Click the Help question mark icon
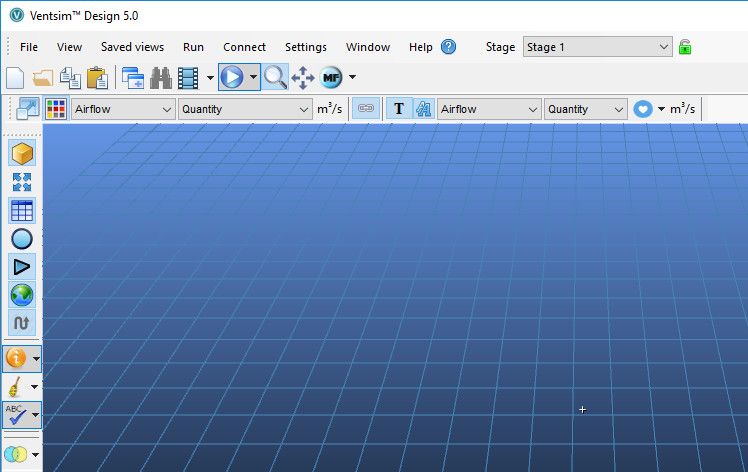The image size is (748, 472). click(x=448, y=47)
